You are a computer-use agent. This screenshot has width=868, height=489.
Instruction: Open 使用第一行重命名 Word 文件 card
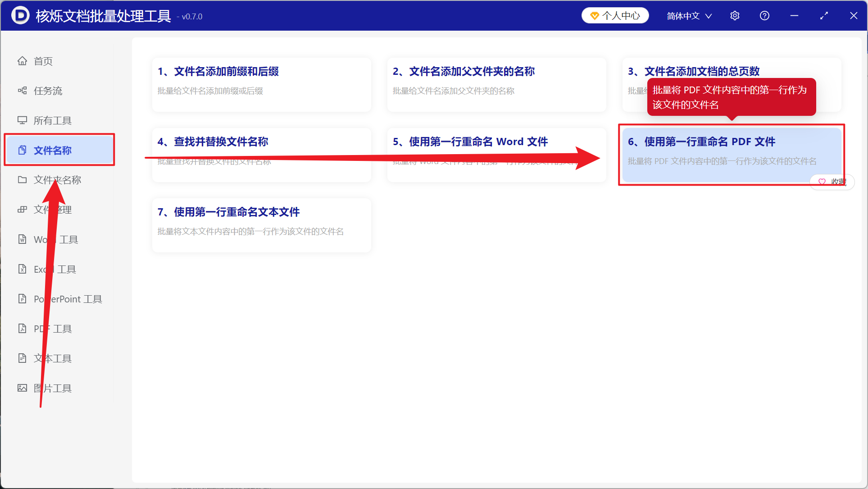[x=497, y=155]
